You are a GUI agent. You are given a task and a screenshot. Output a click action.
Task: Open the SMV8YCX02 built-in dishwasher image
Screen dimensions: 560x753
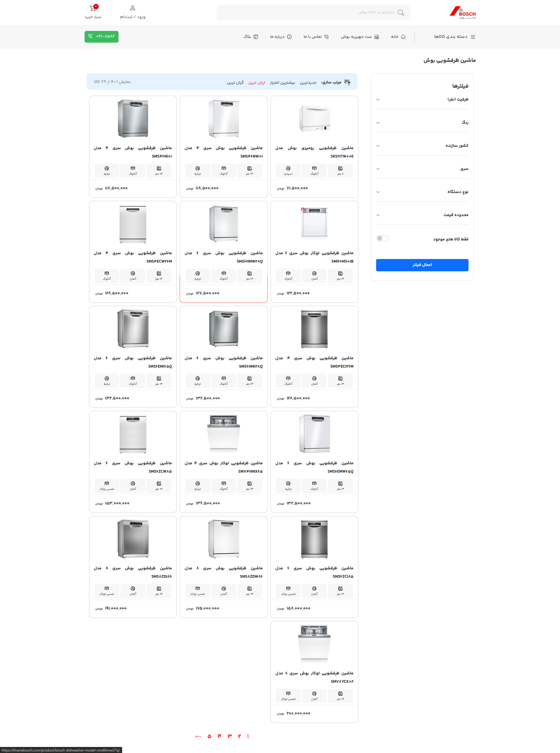pos(314,643)
